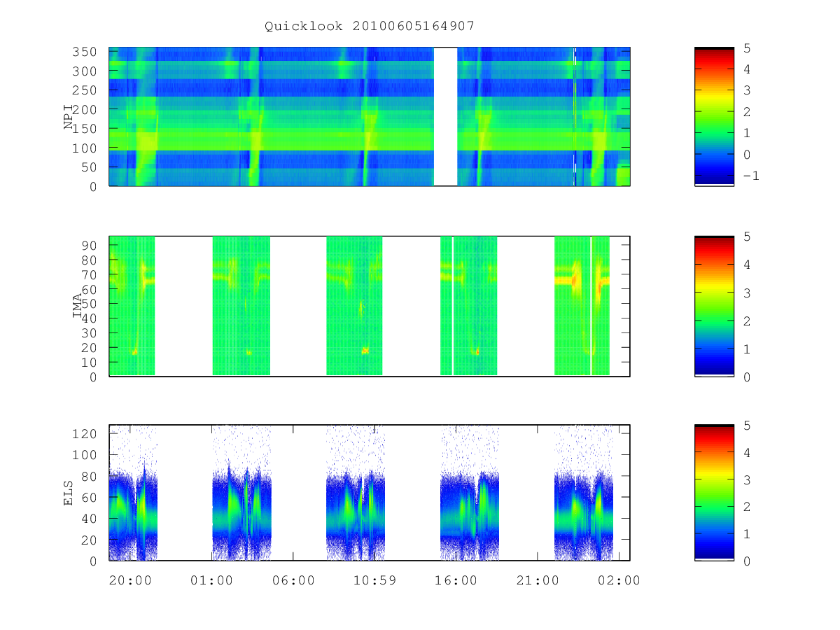Click the 10:59 time axis label
Image resolution: width=840 pixels, height=630 pixels.
click(374, 580)
